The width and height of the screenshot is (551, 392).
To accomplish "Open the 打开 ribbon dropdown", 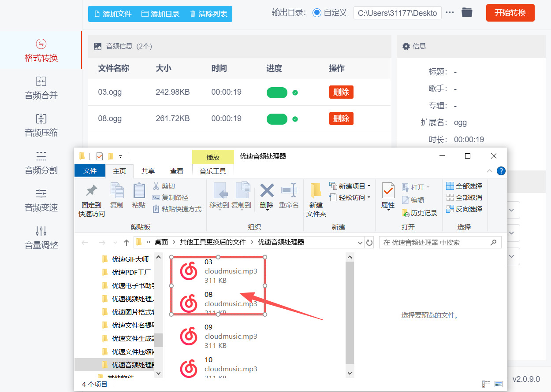I will (416, 187).
